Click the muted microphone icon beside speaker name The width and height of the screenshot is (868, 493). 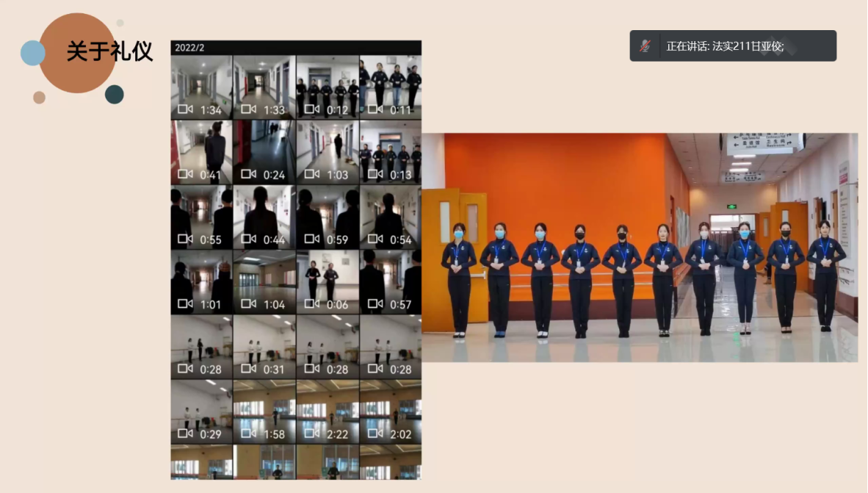click(x=645, y=46)
